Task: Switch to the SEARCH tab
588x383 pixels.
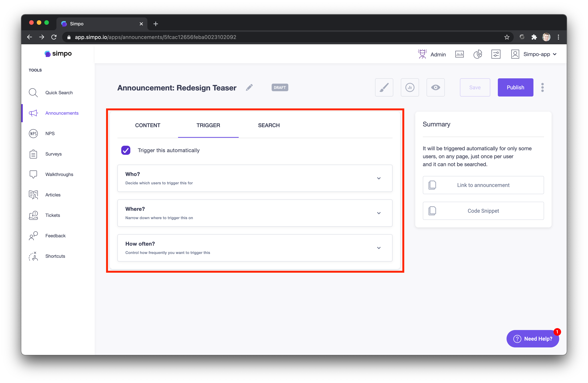Action: coord(269,125)
